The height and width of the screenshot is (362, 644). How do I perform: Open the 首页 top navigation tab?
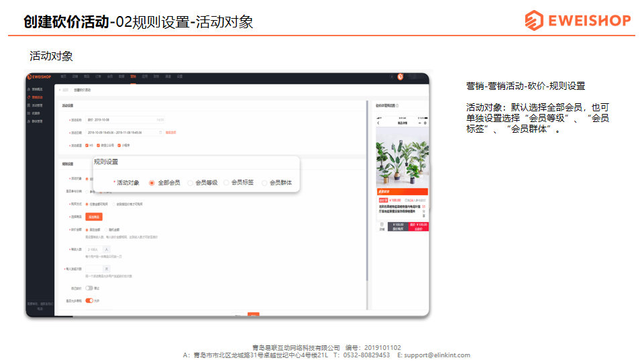(63, 76)
